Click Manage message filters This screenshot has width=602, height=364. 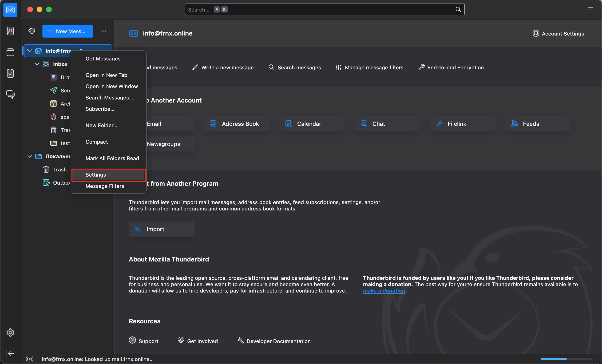pyautogui.click(x=369, y=67)
